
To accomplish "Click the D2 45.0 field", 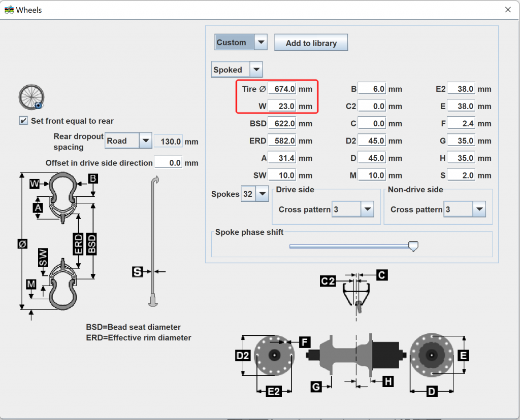I will [372, 141].
